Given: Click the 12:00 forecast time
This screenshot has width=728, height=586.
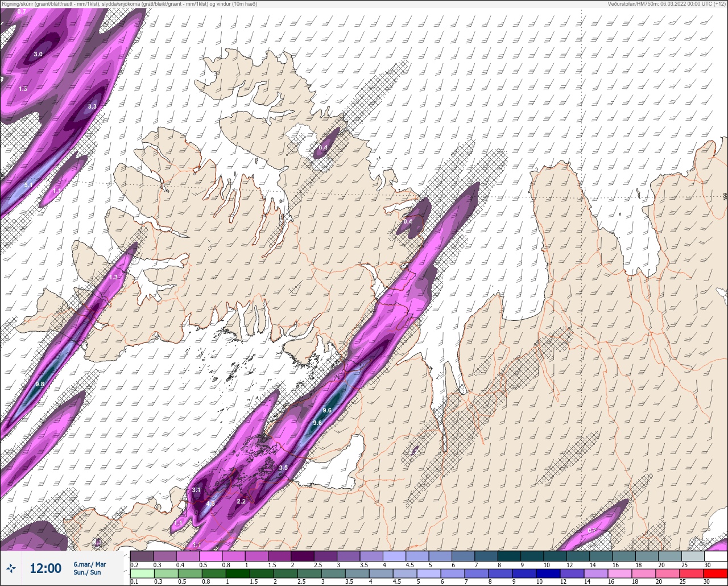Looking at the screenshot, I should (45, 568).
